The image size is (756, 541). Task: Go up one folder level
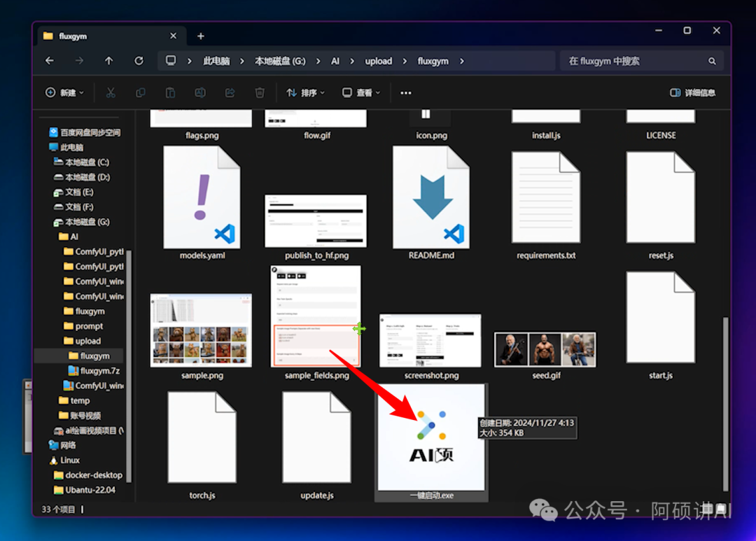coord(109,61)
